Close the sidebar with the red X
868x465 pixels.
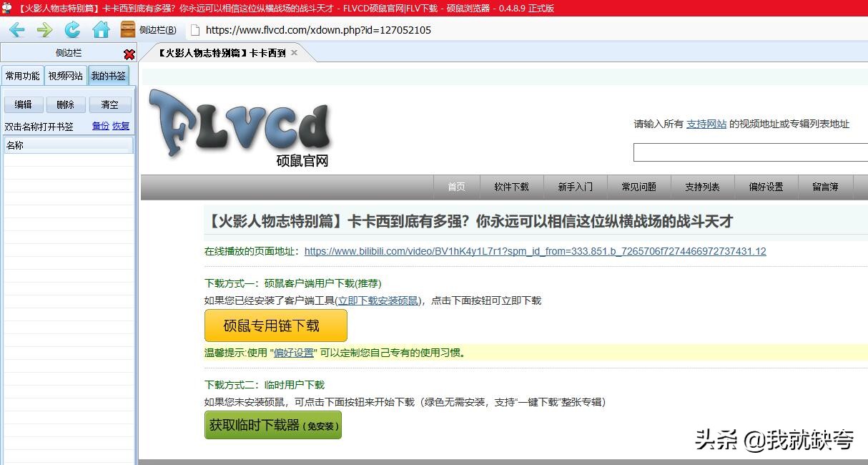point(129,54)
